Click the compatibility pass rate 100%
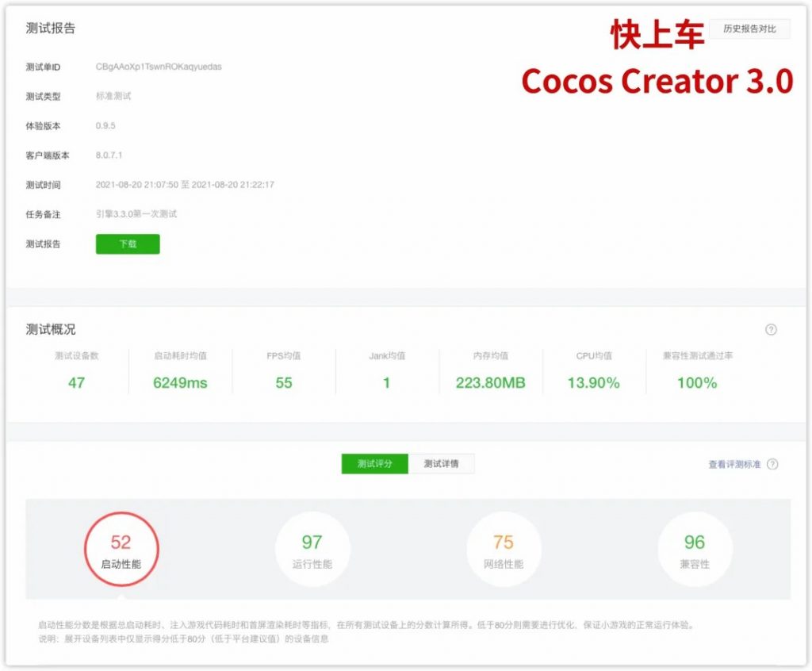Screen dimensions: 812x671 pyautogui.click(x=697, y=383)
